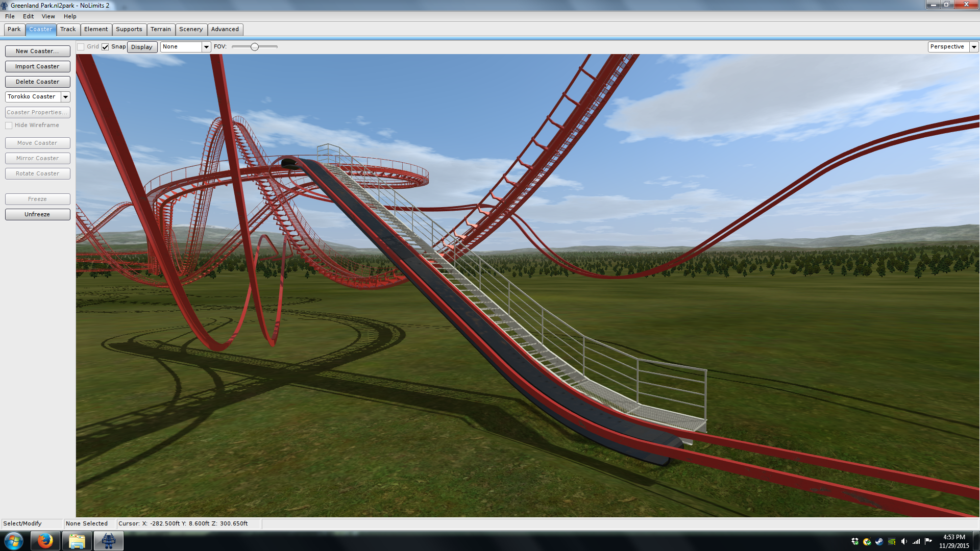
Task: Click the NVIDIA tray icon
Action: coord(892,541)
